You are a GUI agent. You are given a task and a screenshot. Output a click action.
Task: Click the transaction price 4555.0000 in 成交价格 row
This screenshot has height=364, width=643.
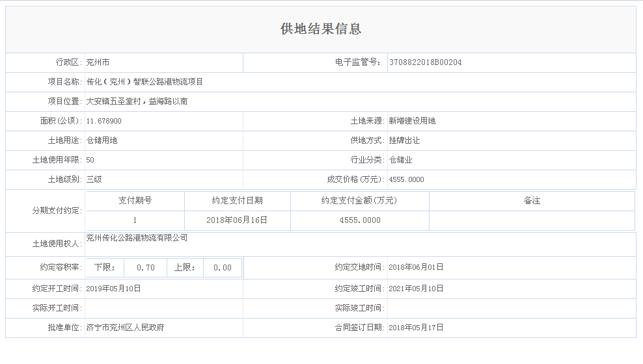(x=406, y=179)
